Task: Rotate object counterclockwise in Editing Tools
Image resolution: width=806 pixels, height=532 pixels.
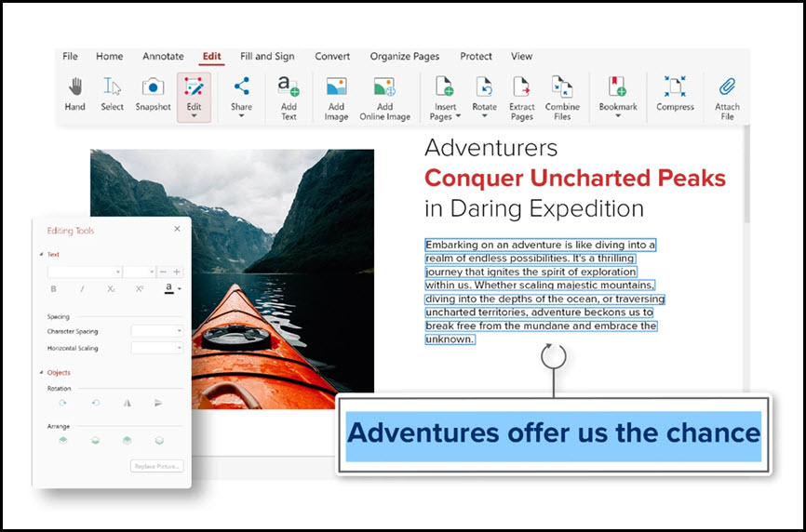Action: point(95,403)
